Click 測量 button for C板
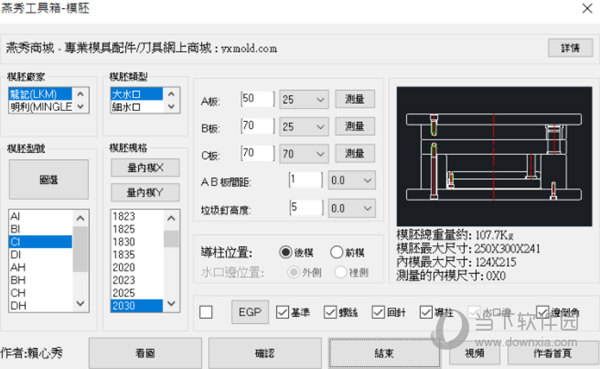Image resolution: width=600 pixels, height=369 pixels. pos(355,153)
